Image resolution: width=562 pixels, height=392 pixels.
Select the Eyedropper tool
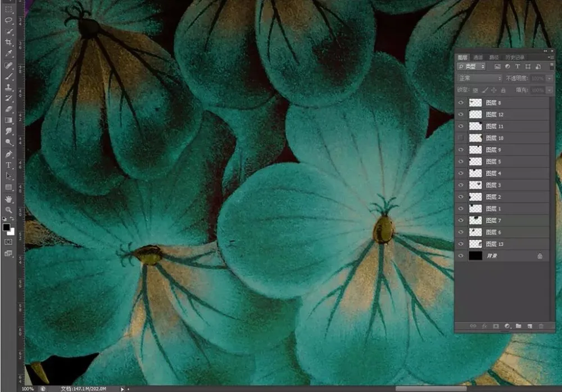tap(8, 54)
